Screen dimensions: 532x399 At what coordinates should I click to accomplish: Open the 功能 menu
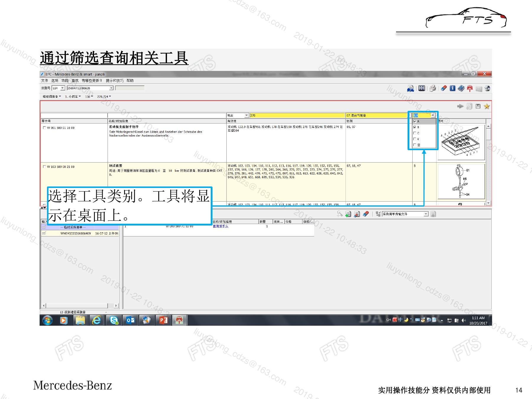click(65, 81)
